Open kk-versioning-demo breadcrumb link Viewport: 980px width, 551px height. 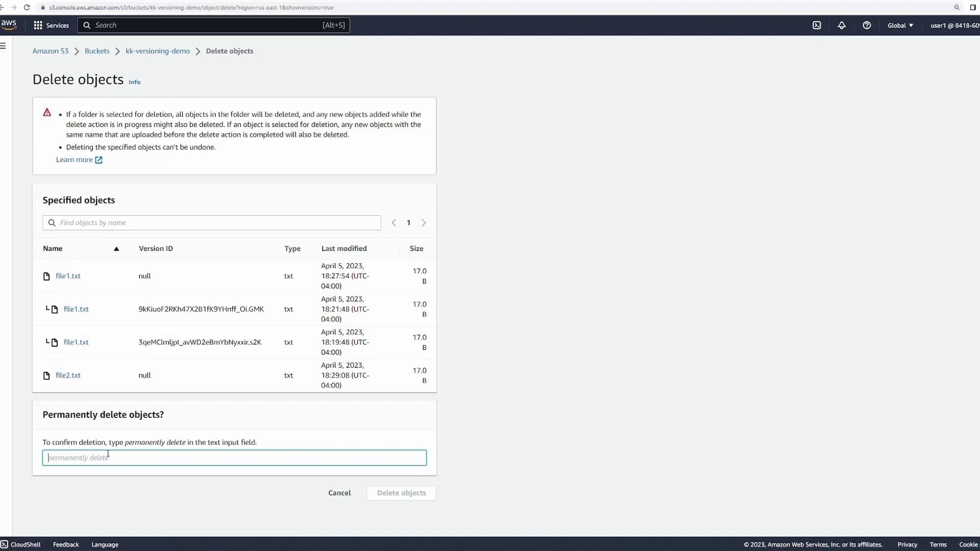[158, 51]
